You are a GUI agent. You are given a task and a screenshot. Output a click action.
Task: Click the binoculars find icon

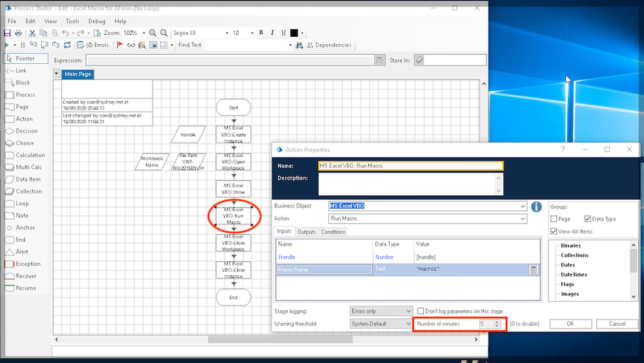[x=299, y=45]
